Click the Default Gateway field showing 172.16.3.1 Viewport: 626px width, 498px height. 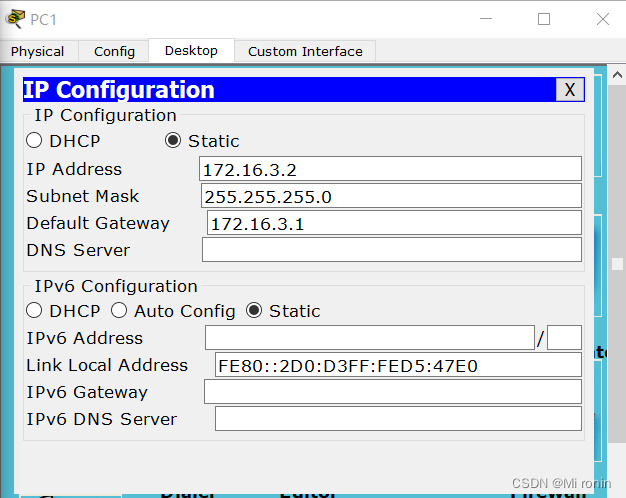[394, 223]
